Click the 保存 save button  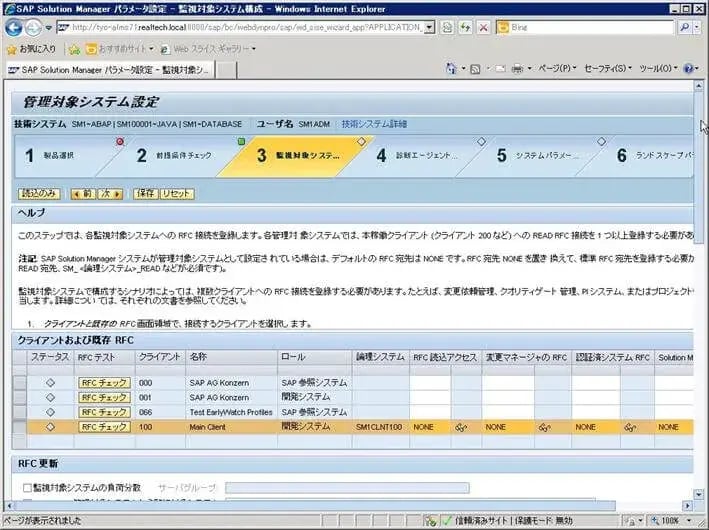coord(145,194)
